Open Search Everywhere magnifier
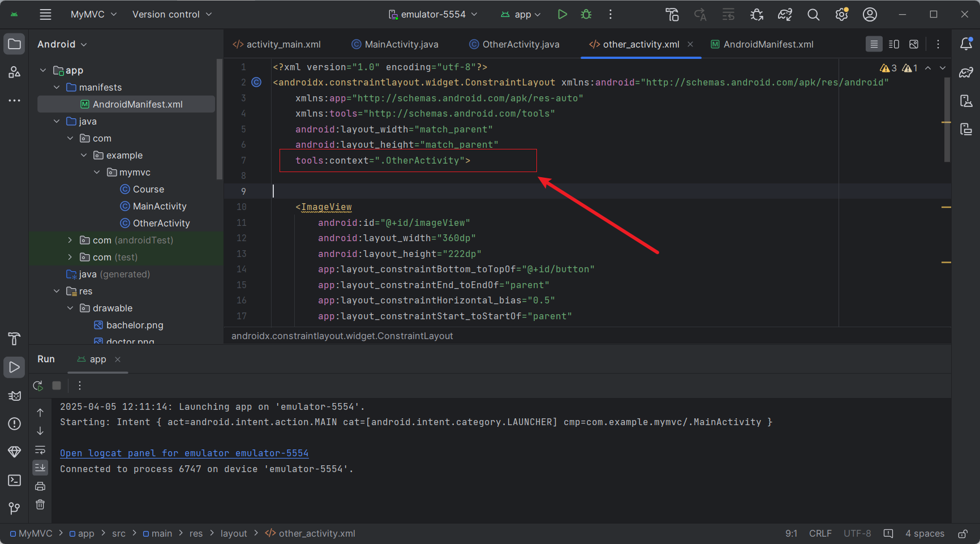 (813, 15)
